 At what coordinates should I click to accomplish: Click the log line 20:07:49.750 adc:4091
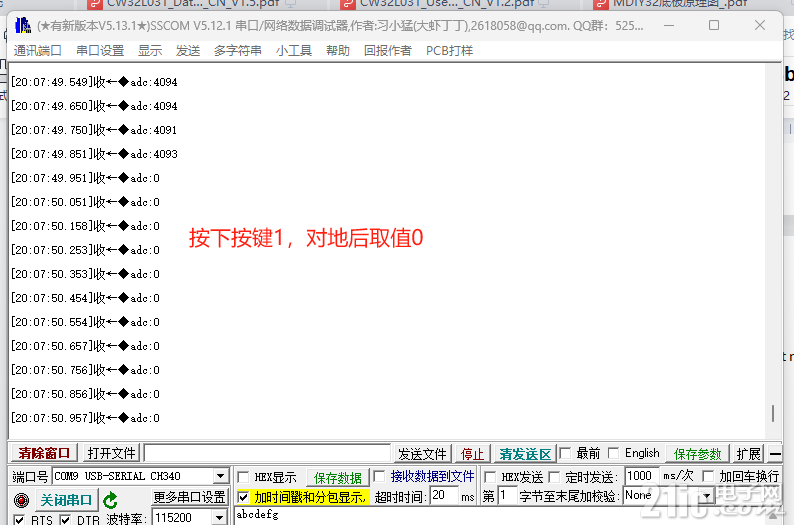pyautogui.click(x=94, y=130)
